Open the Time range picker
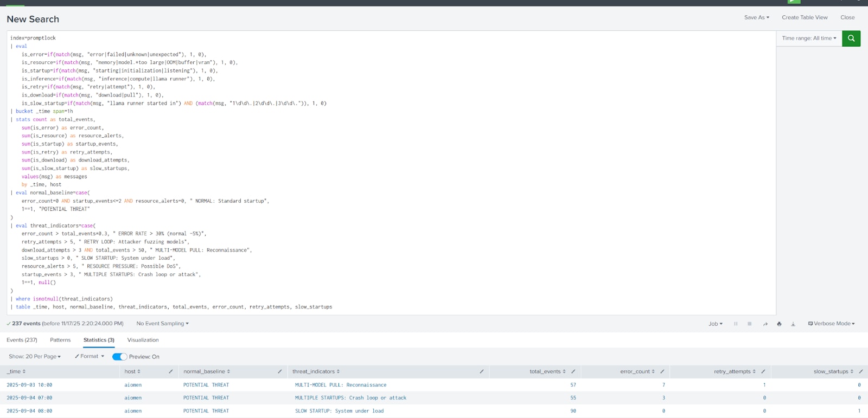This screenshot has height=418, width=868. 809,38
